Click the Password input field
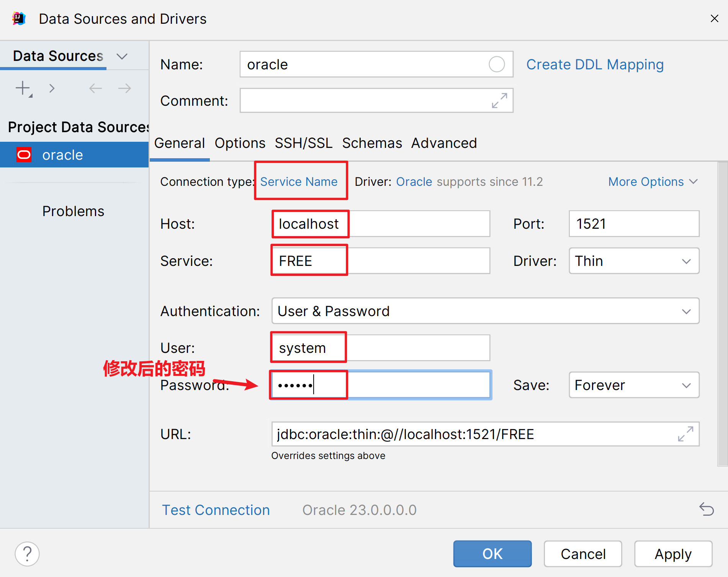 [x=381, y=385]
